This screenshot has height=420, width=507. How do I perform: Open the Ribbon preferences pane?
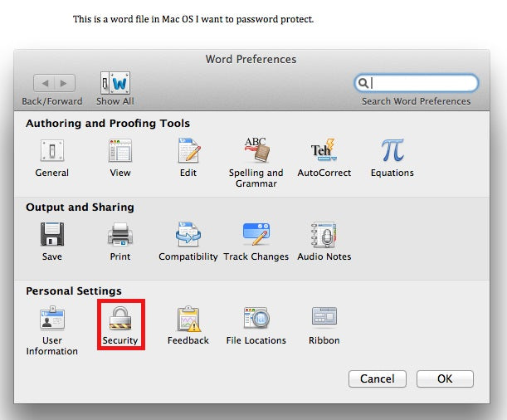tap(324, 320)
